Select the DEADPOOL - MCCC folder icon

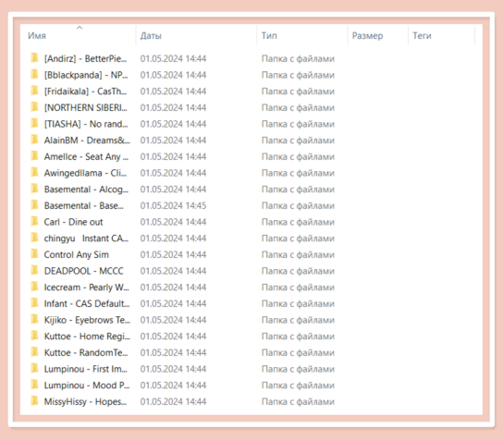click(34, 271)
